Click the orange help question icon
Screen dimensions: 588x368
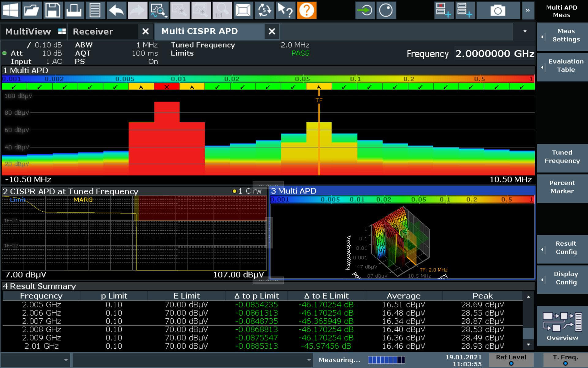coord(307,10)
